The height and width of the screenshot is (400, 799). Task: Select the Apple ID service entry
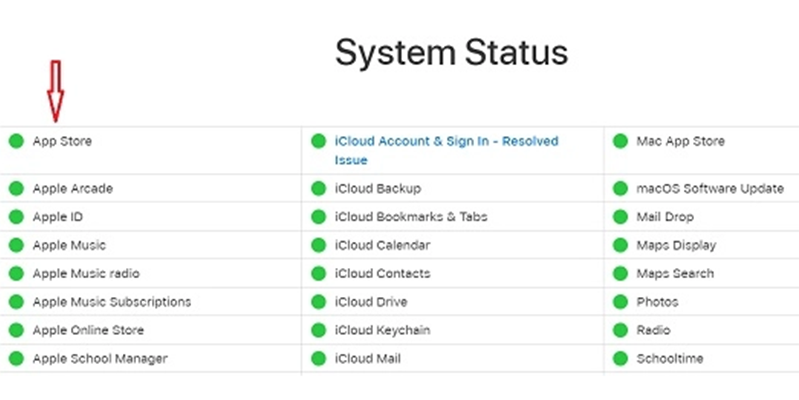point(60,217)
